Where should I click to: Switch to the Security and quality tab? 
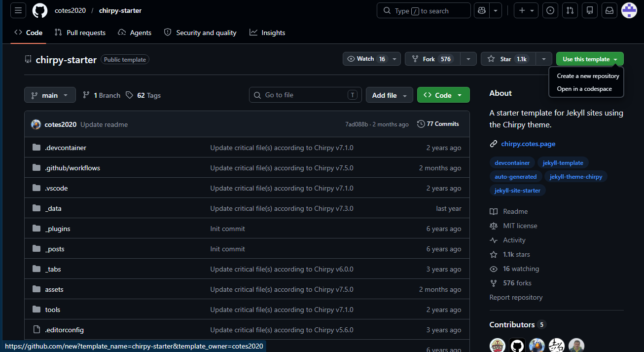pos(200,33)
